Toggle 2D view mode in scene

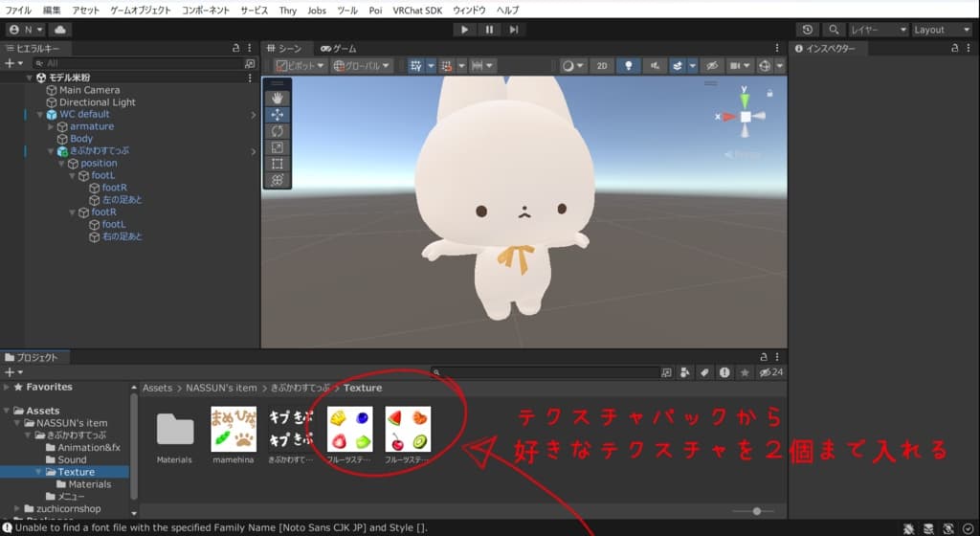[x=601, y=66]
